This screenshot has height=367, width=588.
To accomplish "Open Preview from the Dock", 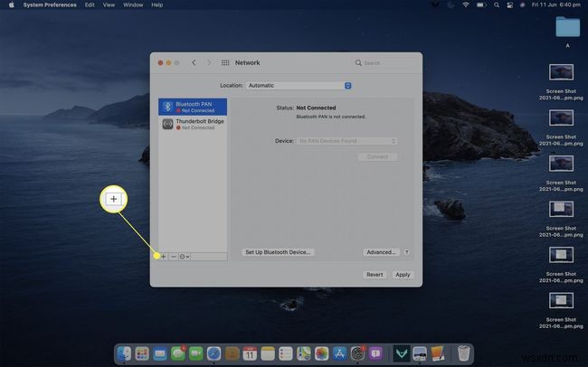I will point(420,353).
